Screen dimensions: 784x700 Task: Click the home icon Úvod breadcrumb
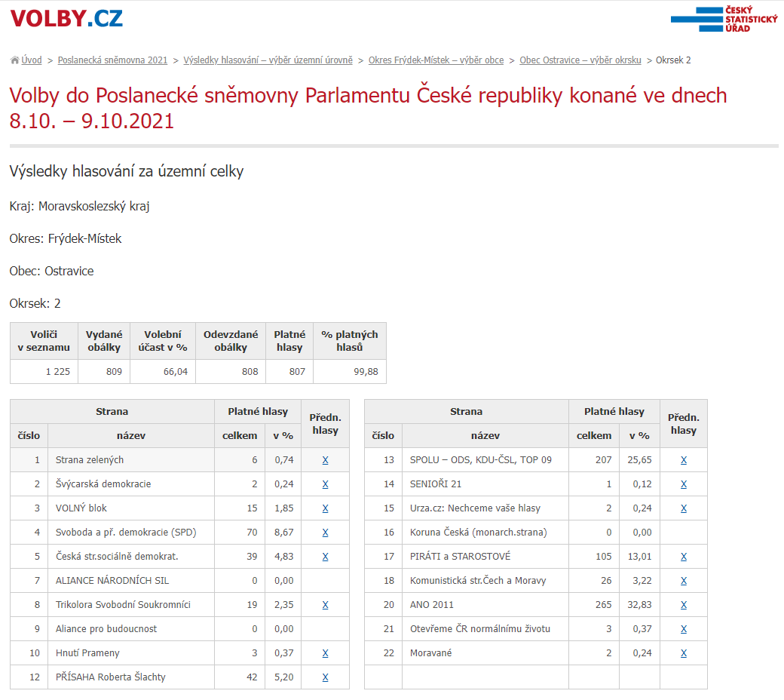click(27, 60)
